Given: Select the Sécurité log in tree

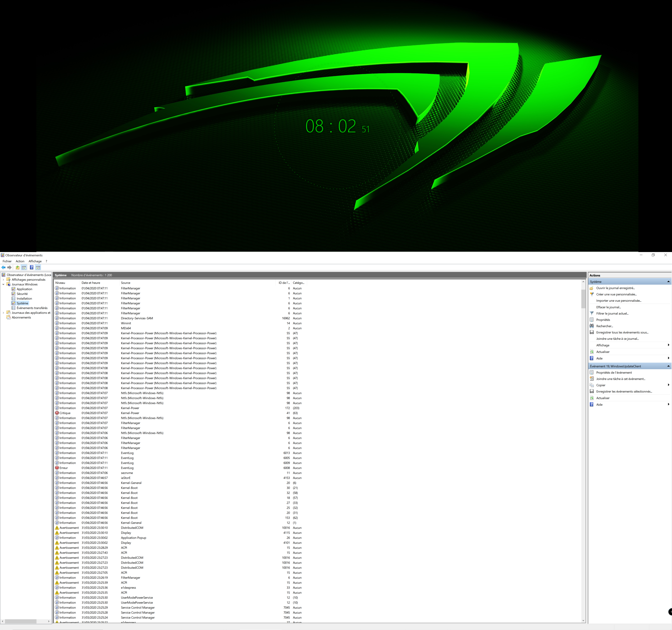Looking at the screenshot, I should pos(22,294).
